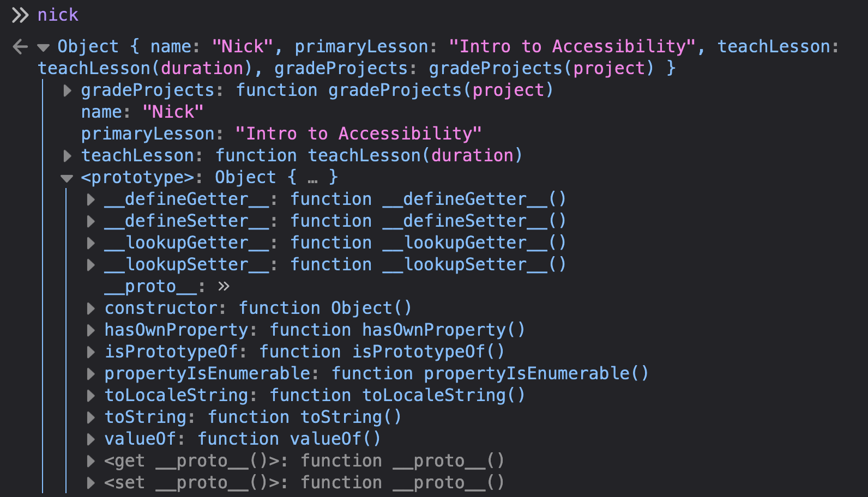Image resolution: width=868 pixels, height=497 pixels.
Task: Click the console split/expand chevron icon
Action: pos(20,15)
